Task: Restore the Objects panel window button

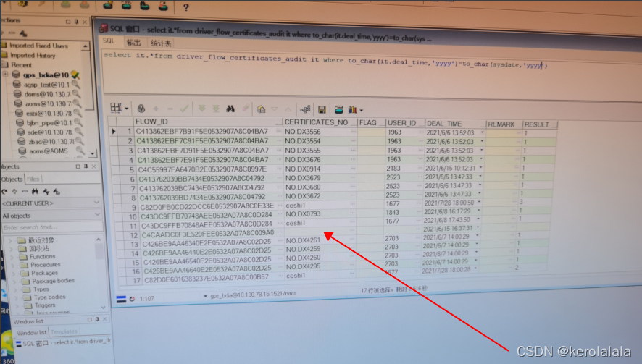Action: (78, 166)
